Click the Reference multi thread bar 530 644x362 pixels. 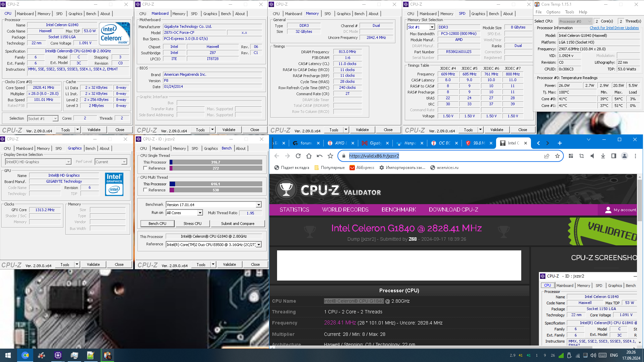216,190
